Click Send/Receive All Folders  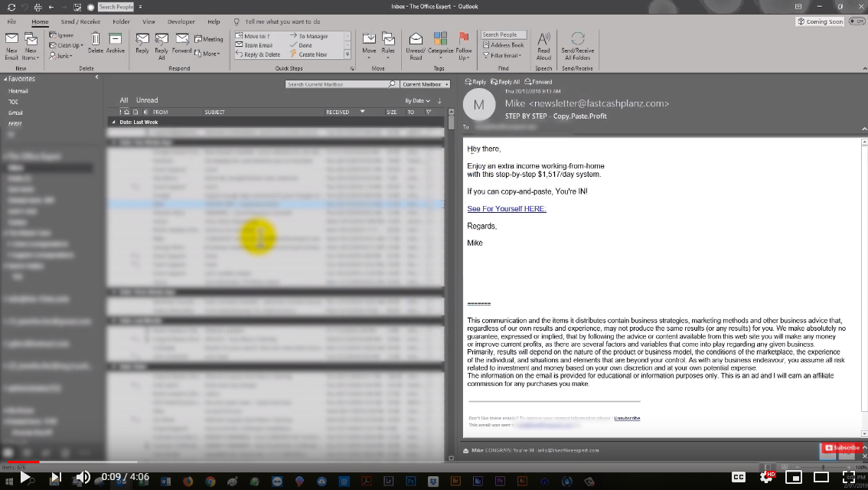tap(577, 46)
